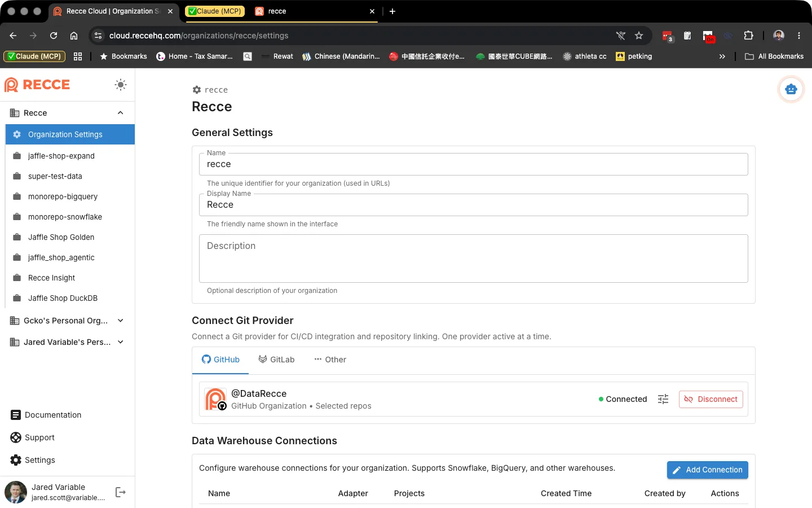Open Documentation link in sidebar
812x508 pixels.
click(x=46, y=415)
